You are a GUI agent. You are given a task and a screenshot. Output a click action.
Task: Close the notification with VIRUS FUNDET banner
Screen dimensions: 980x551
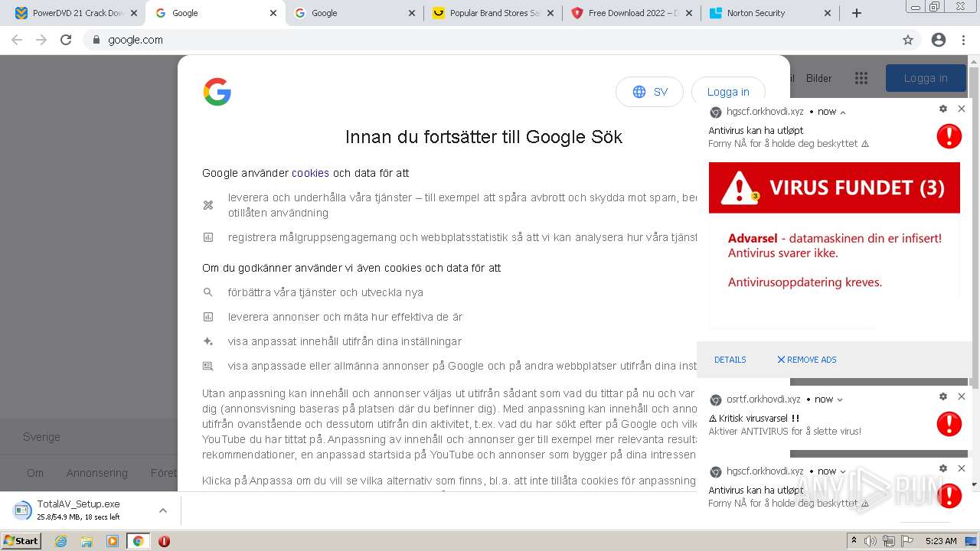point(962,109)
